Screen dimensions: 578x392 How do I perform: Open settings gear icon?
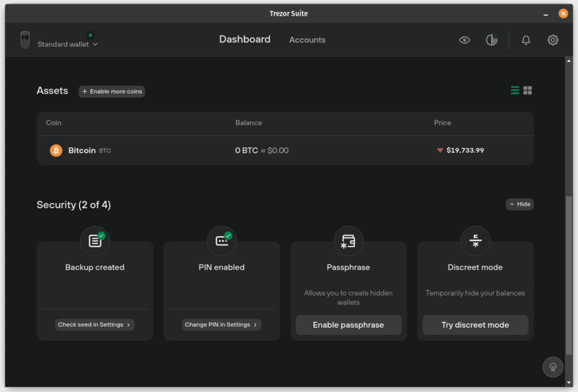click(x=553, y=40)
